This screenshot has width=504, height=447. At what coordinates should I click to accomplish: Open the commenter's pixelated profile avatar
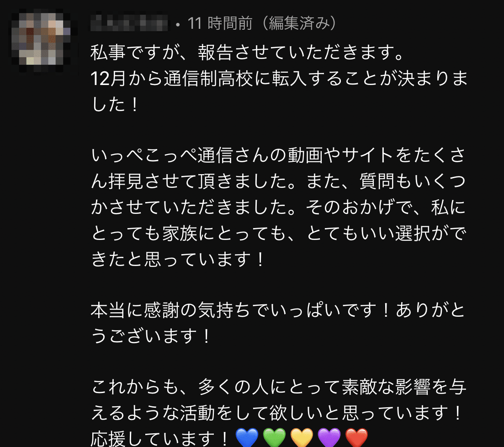tap(41, 38)
